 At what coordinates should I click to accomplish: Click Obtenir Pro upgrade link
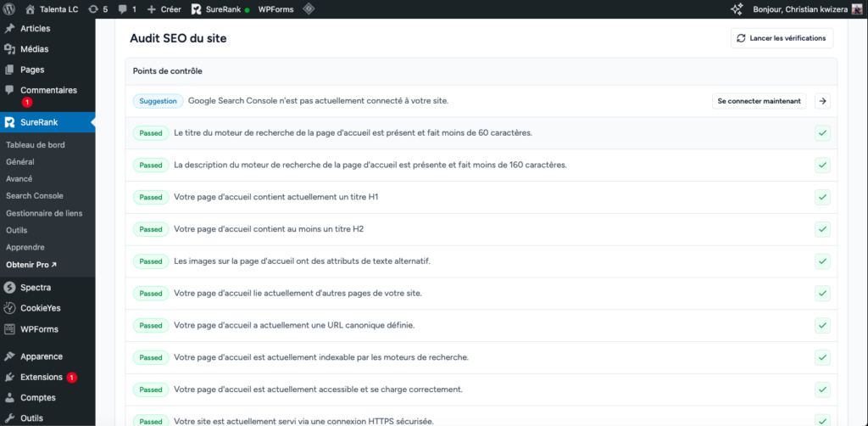point(31,265)
